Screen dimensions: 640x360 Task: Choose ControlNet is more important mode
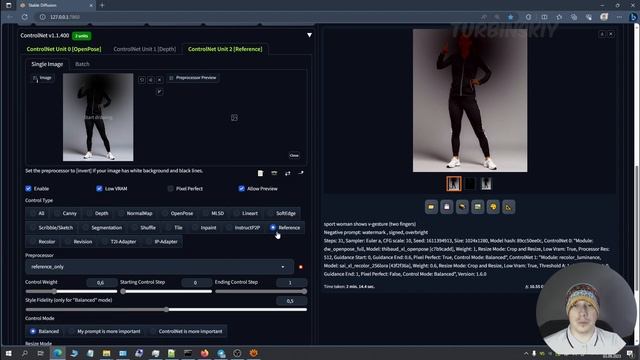point(187,331)
